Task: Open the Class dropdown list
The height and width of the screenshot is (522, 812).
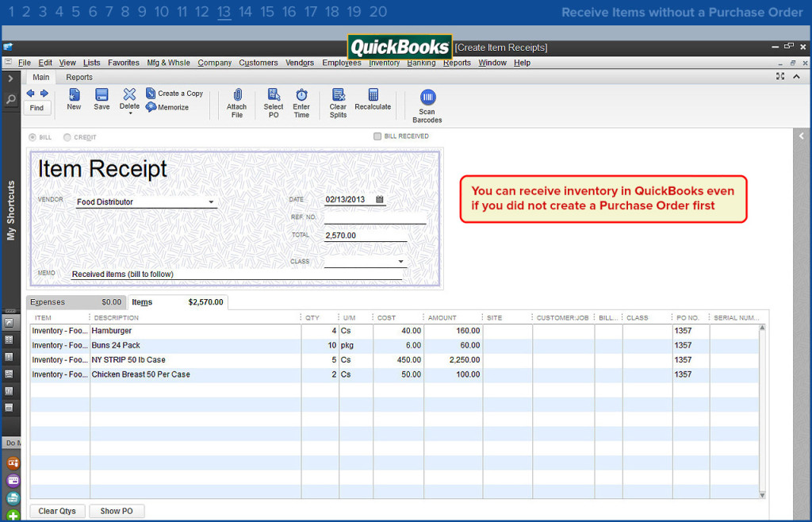Action: coord(400,262)
